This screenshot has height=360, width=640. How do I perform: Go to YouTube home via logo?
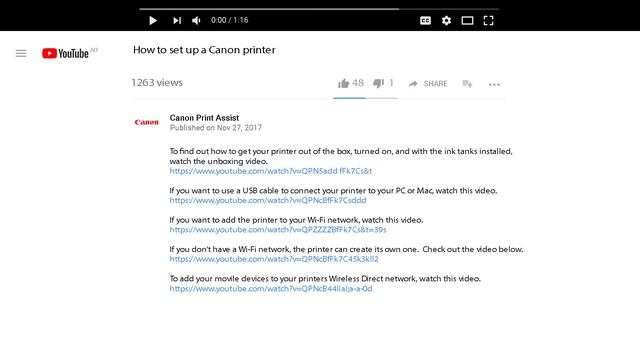(65, 53)
